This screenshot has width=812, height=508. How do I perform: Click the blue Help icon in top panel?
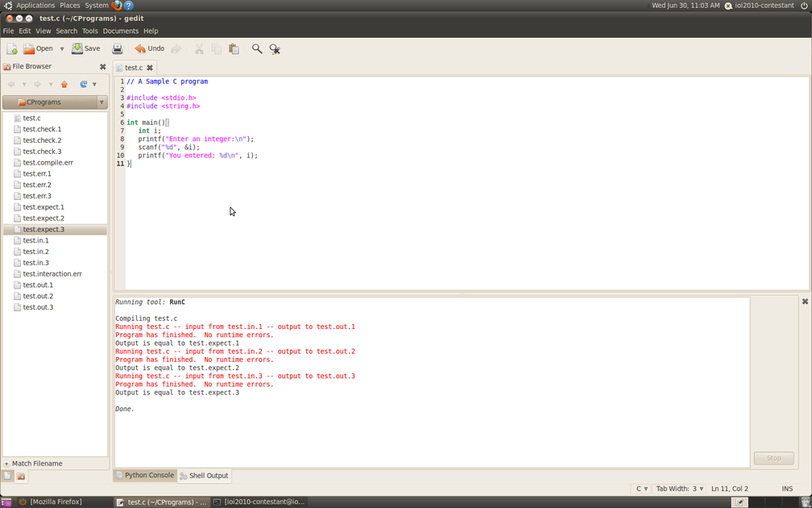click(x=129, y=6)
